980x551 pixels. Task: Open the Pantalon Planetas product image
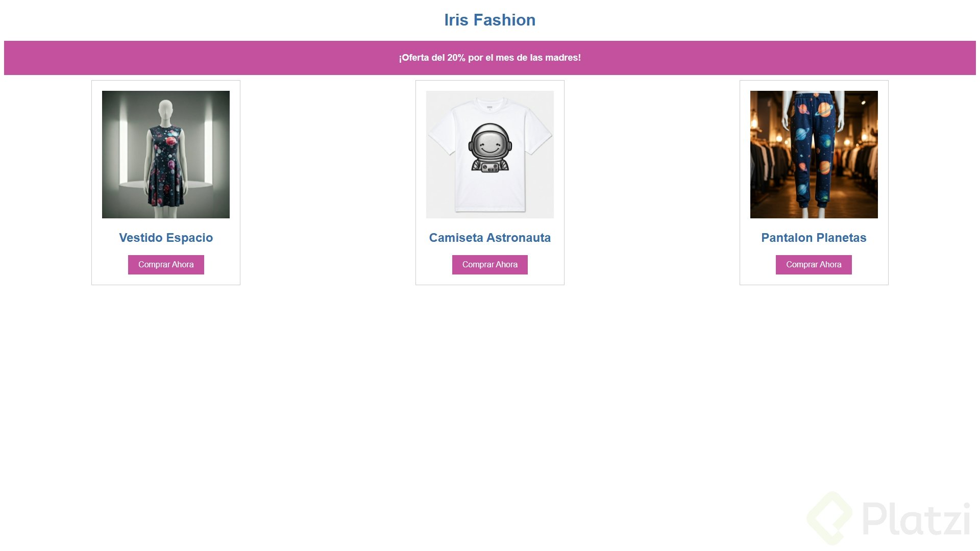coord(814,155)
